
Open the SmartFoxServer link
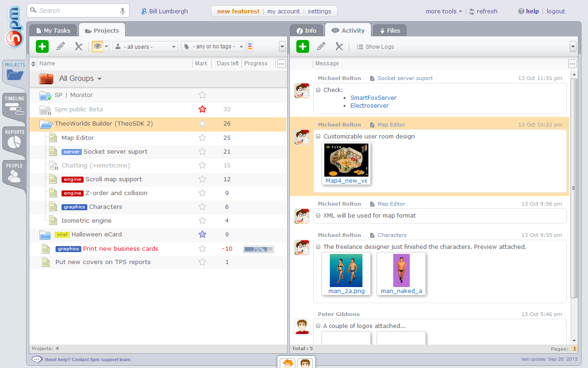coord(373,98)
